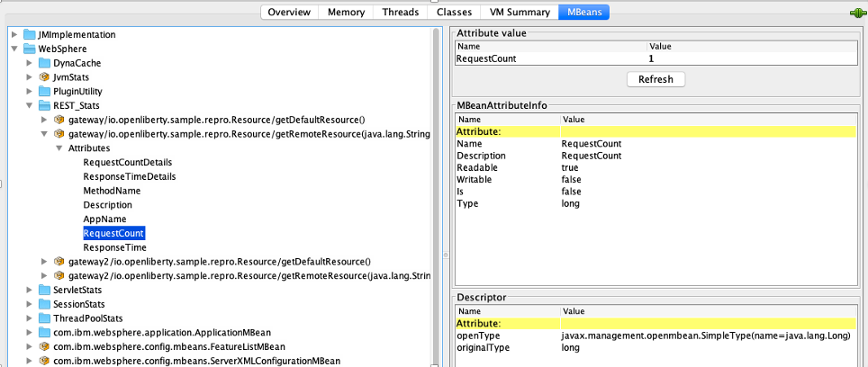Expand the JMImplementation tree node
Screen dimensions: 868x367
[14, 34]
